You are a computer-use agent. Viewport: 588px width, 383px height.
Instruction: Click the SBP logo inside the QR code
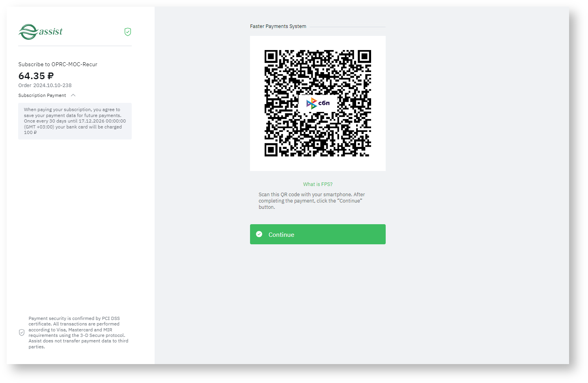point(318,103)
